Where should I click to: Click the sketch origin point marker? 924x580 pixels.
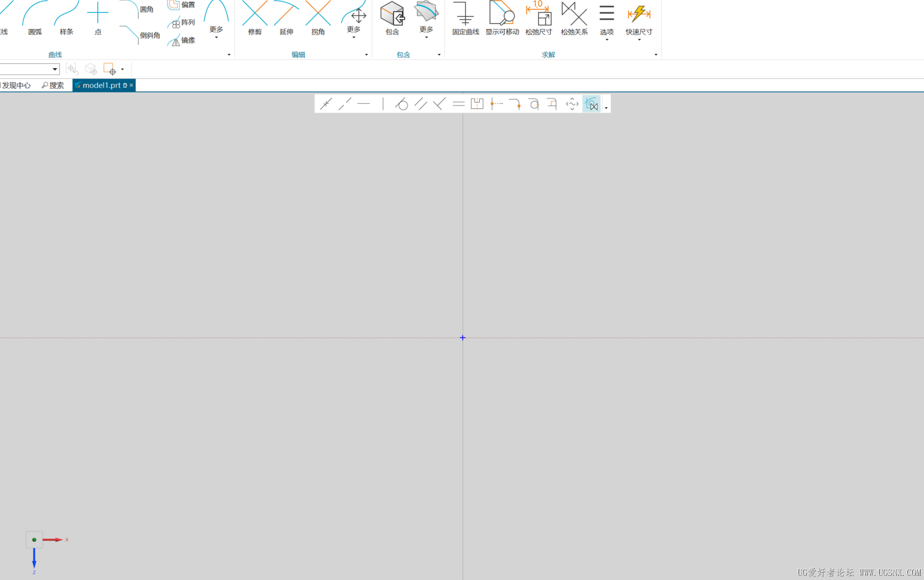pyautogui.click(x=463, y=338)
